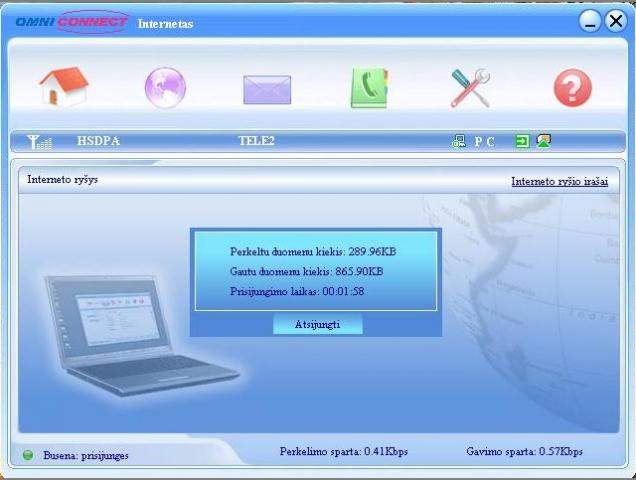Open the messages envelope icon
636x480 pixels.
click(267, 89)
